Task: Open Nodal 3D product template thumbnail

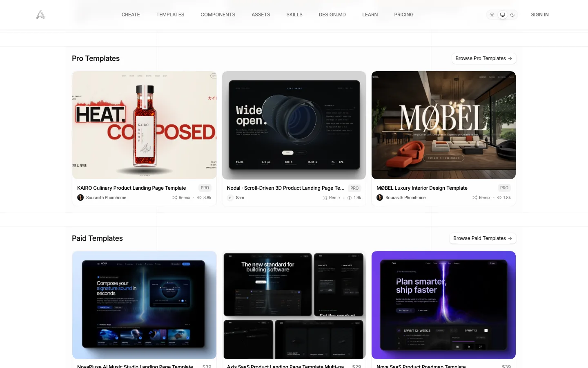Action: [294, 125]
